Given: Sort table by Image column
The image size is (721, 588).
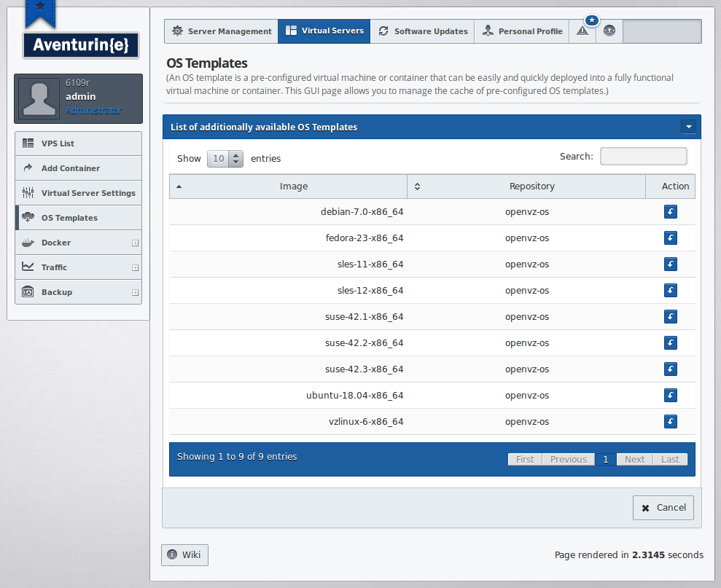Looking at the screenshot, I should tap(288, 187).
